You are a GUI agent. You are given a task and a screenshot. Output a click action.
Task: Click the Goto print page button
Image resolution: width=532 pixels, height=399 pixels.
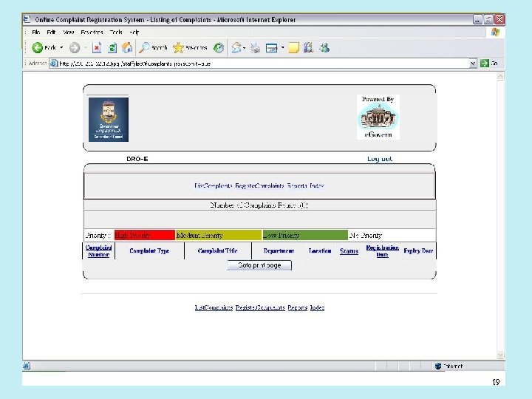(x=259, y=265)
